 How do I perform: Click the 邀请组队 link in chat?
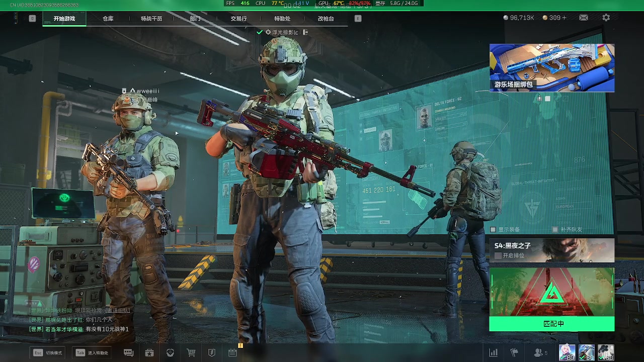click(117, 310)
